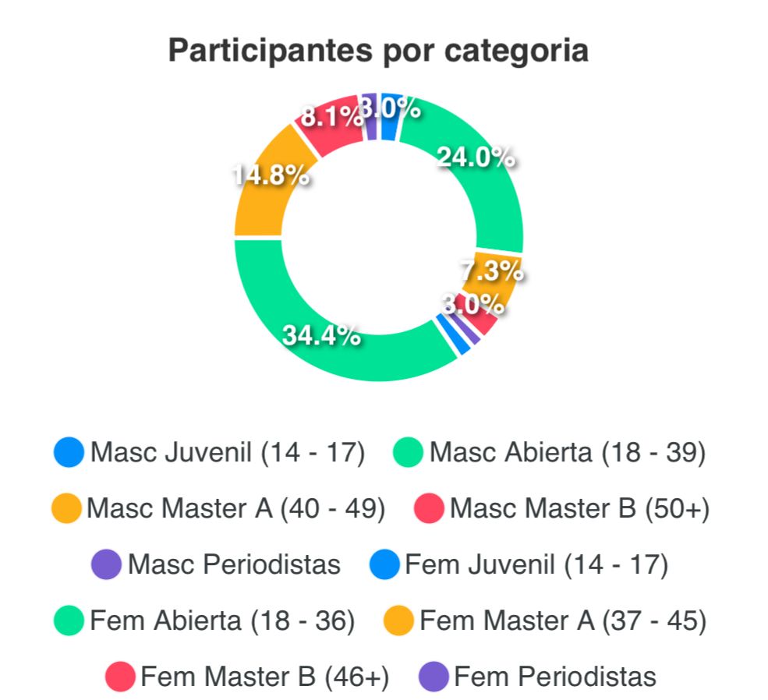
Task: Toggle the Fem Master A (37 - 45) label
Action: pos(562,621)
